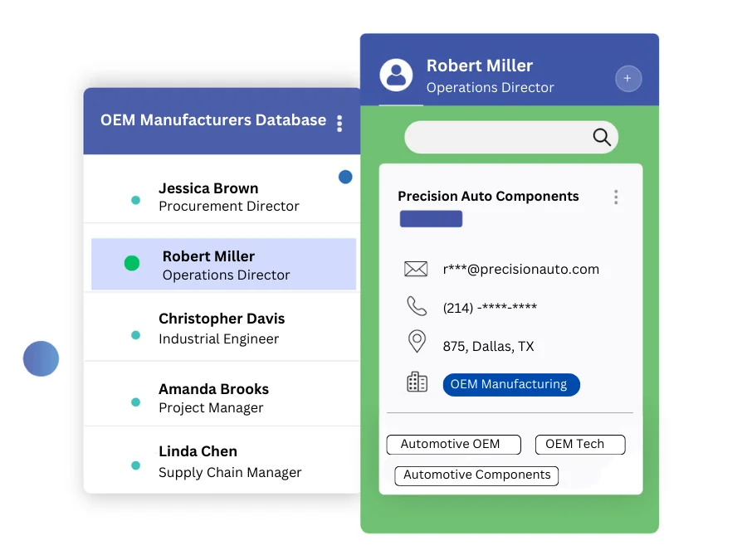The image size is (747, 560).
Task: Open Precision Auto Components options menu
Action: (x=616, y=197)
